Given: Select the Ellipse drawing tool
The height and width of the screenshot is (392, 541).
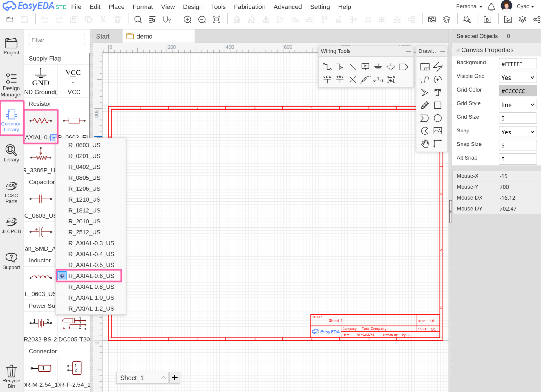Looking at the screenshot, I should (x=437, y=118).
